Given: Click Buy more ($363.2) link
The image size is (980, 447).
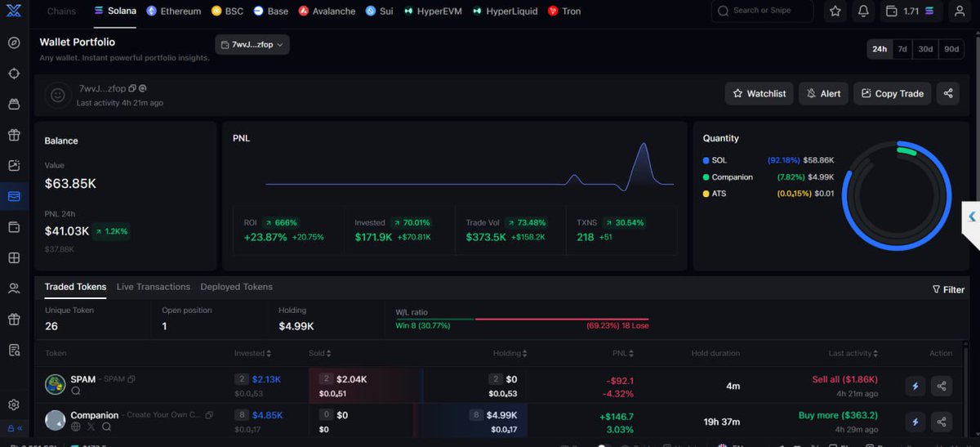Looking at the screenshot, I should coord(838,415).
